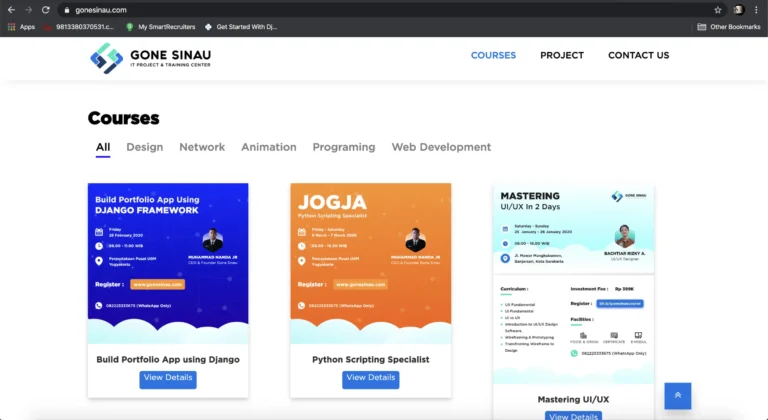
Task: Click WhatsApp icon on UI/UX poster
Action: [x=574, y=353]
